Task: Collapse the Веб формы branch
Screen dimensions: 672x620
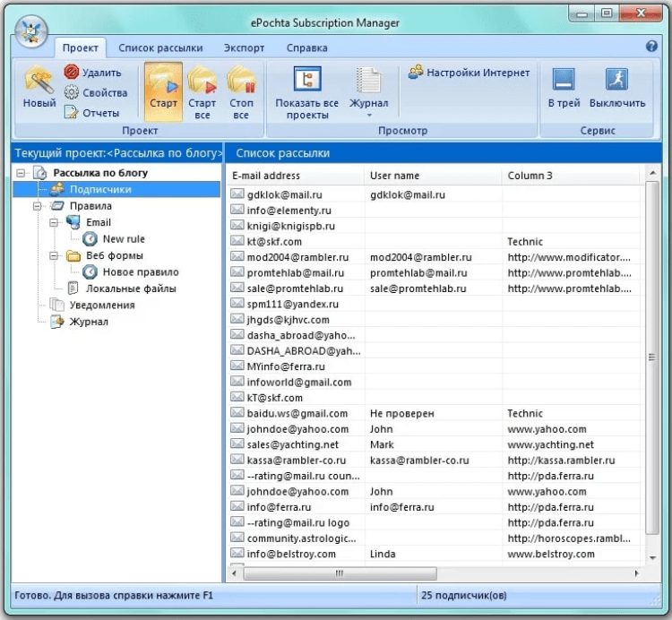Action: click(53, 256)
